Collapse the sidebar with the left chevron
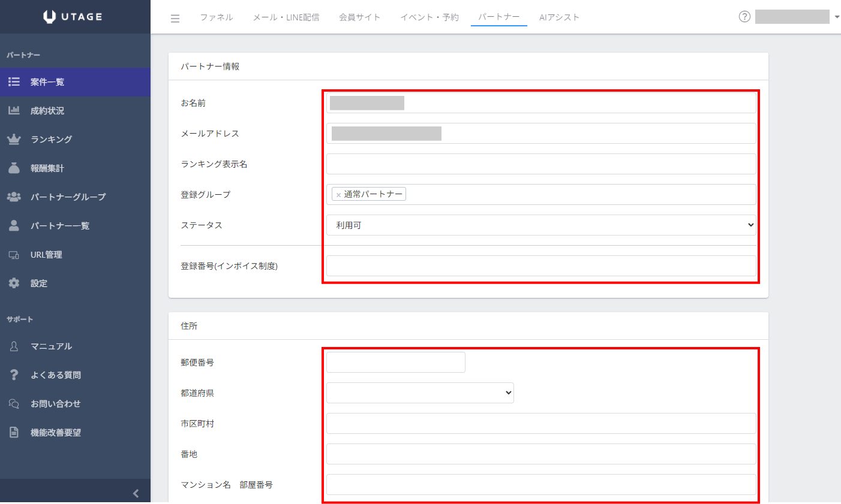Screen dimensions: 841x504 click(136, 493)
